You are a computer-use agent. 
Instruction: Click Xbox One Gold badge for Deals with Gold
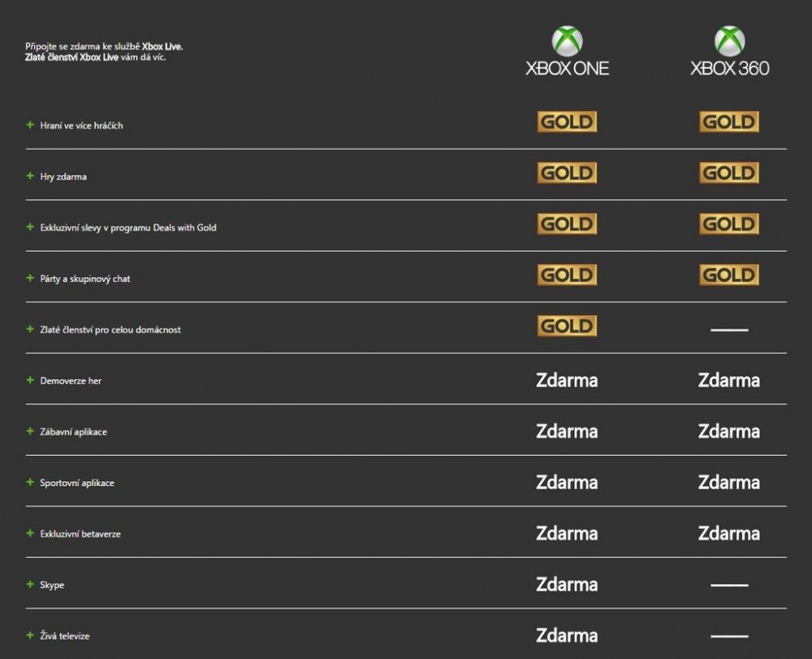click(567, 224)
